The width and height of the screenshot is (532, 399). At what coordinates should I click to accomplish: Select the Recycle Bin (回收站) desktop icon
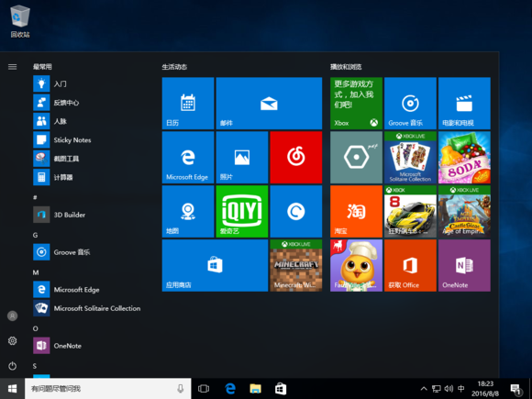coord(20,21)
